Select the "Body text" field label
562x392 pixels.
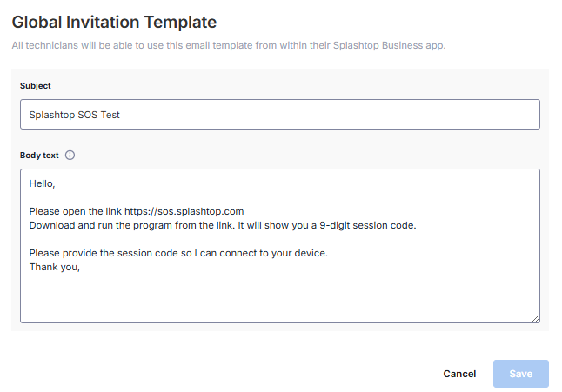(x=39, y=156)
